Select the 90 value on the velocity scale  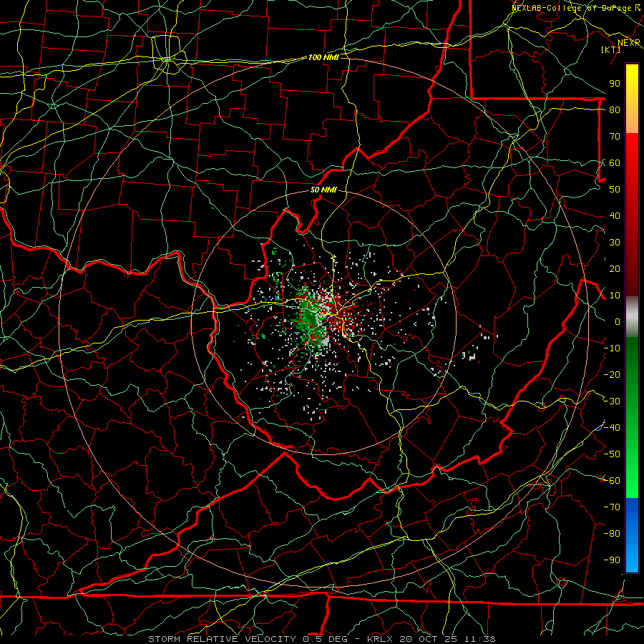tap(615, 84)
